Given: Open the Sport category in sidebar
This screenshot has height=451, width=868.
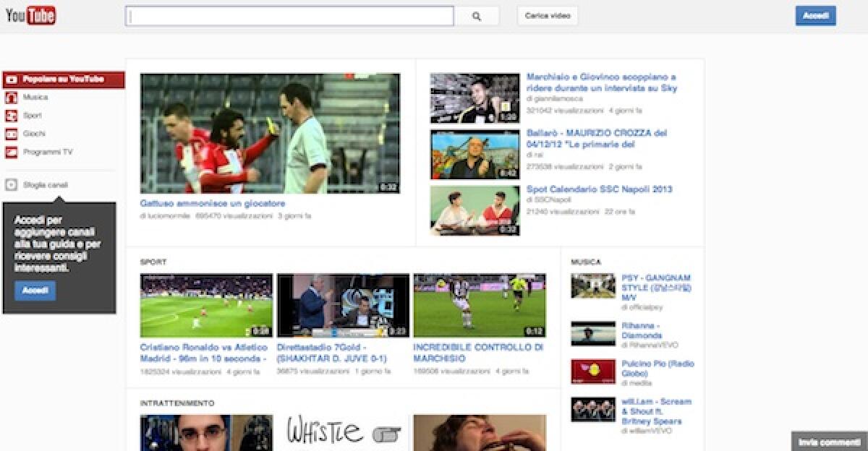Looking at the screenshot, I should coord(33,116).
